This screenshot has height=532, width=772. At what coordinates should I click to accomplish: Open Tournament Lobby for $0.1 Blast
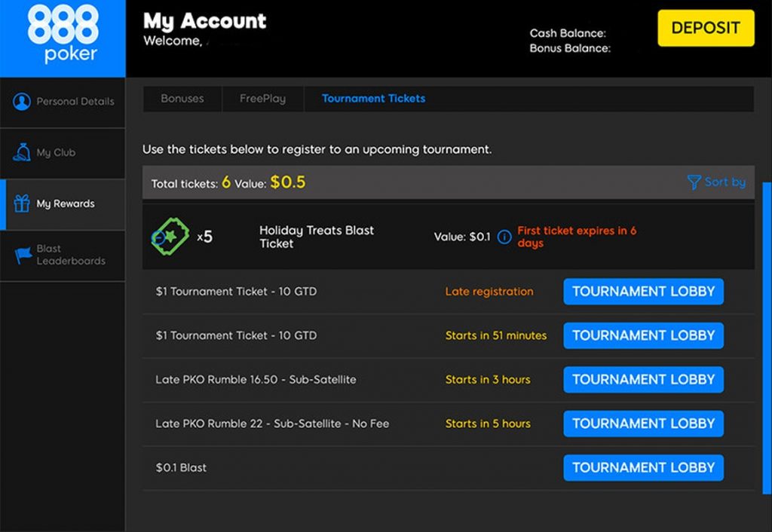coord(643,467)
